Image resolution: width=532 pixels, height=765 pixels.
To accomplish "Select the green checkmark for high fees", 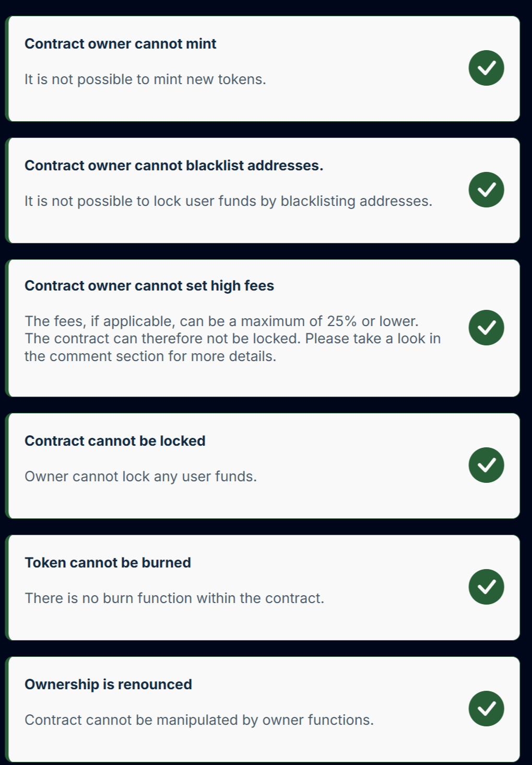I will coord(486,328).
